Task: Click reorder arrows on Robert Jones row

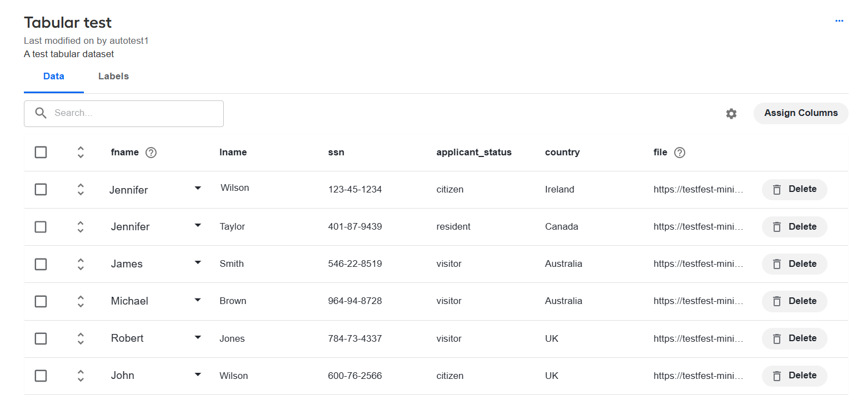Action: [x=81, y=338]
